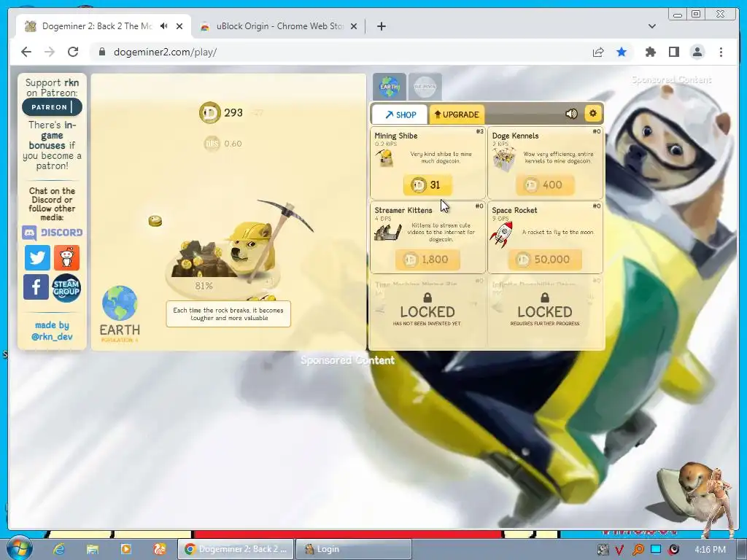Open the Login taskbar window

tap(353, 549)
